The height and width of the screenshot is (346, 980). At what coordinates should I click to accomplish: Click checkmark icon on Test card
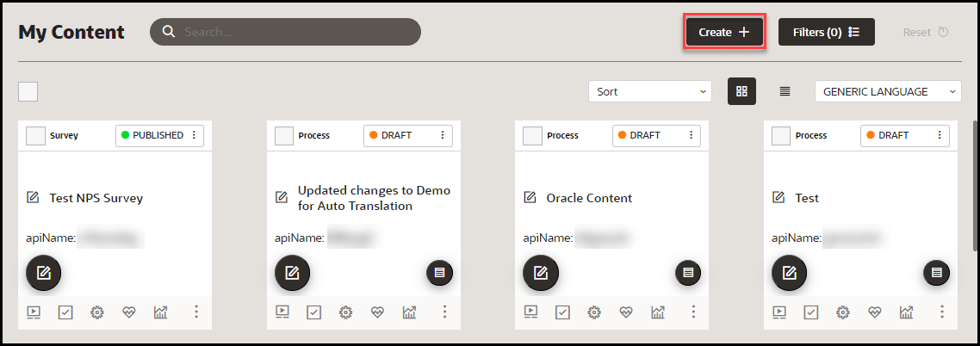[x=811, y=312]
